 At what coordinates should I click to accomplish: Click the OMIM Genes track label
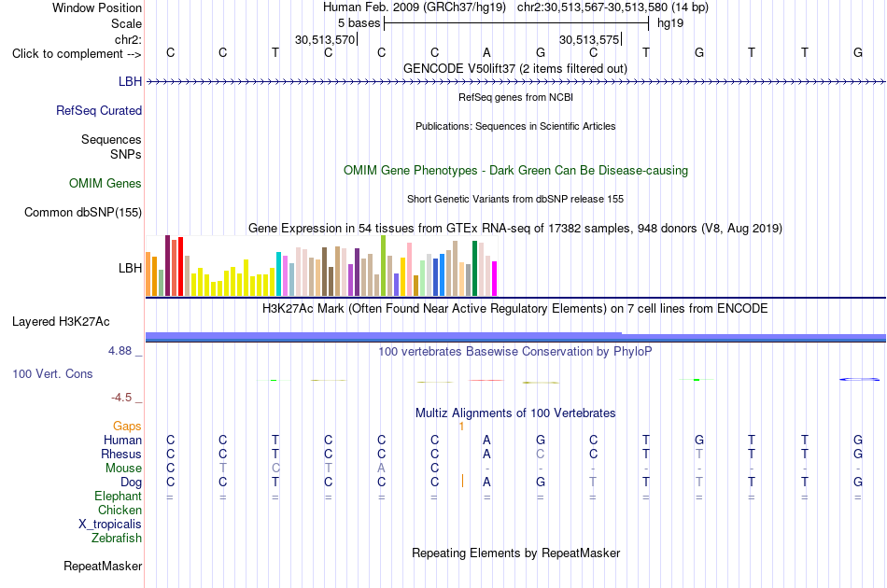pos(106,183)
